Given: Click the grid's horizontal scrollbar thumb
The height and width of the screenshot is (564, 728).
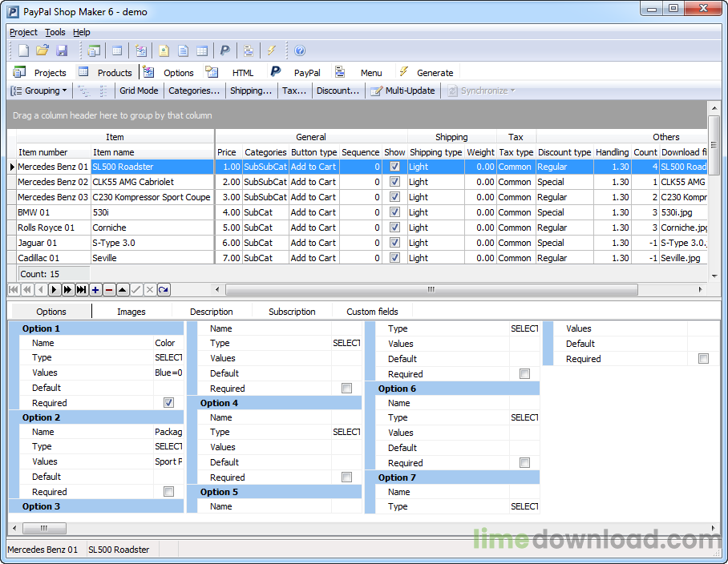Looking at the screenshot, I should coord(431,289).
